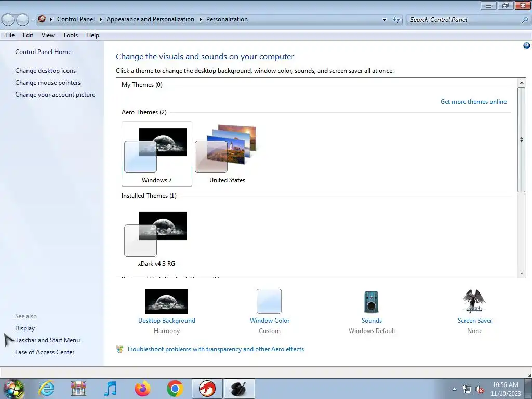The width and height of the screenshot is (532, 399).
Task: Expand the root breadcrumb arrow
Action: click(51, 19)
